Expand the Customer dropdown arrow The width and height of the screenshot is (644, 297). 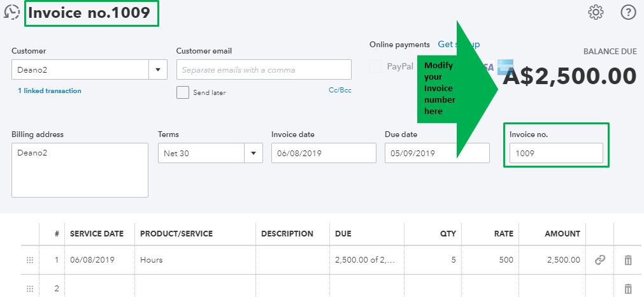[x=157, y=69]
